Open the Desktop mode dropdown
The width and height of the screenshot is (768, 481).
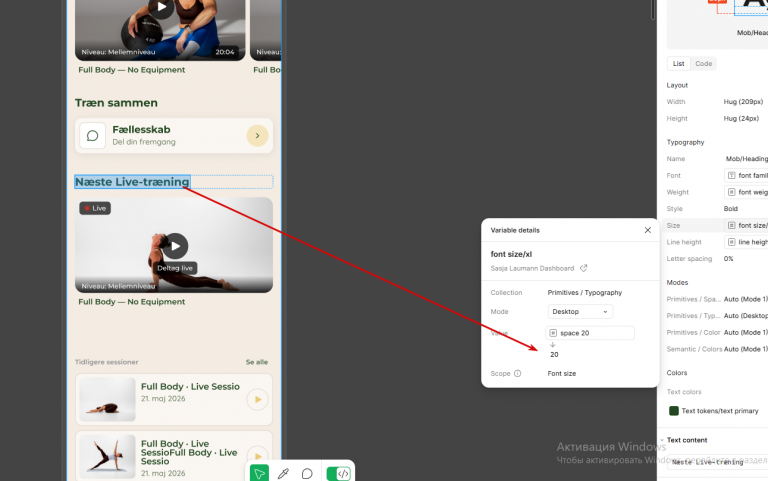(x=580, y=312)
